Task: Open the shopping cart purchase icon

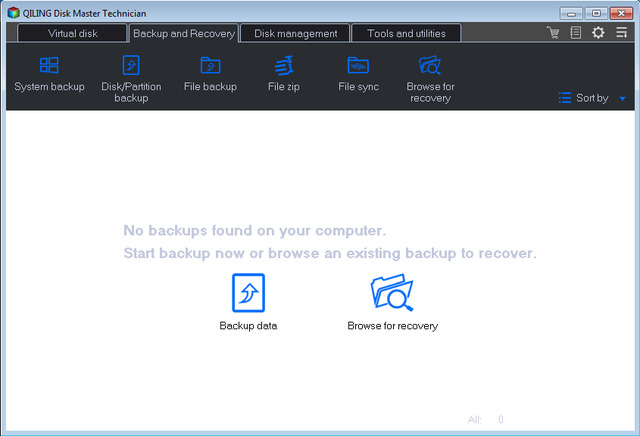Action: click(553, 33)
